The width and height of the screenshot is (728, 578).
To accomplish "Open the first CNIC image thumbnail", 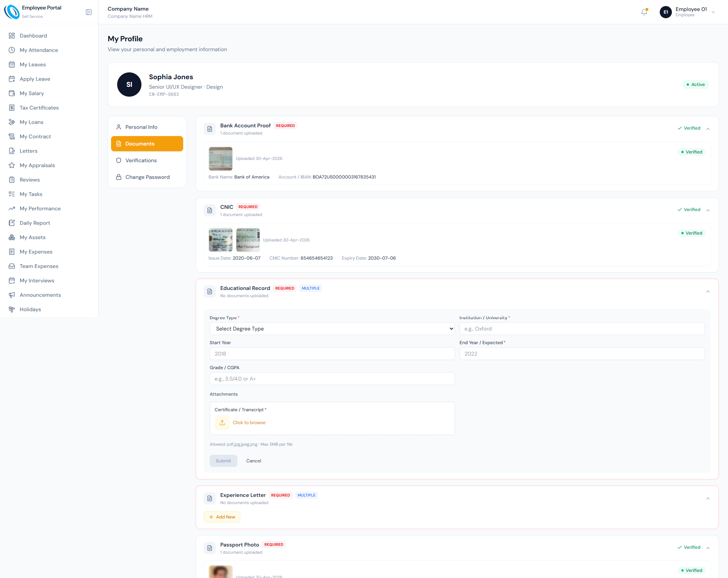I will [x=221, y=240].
